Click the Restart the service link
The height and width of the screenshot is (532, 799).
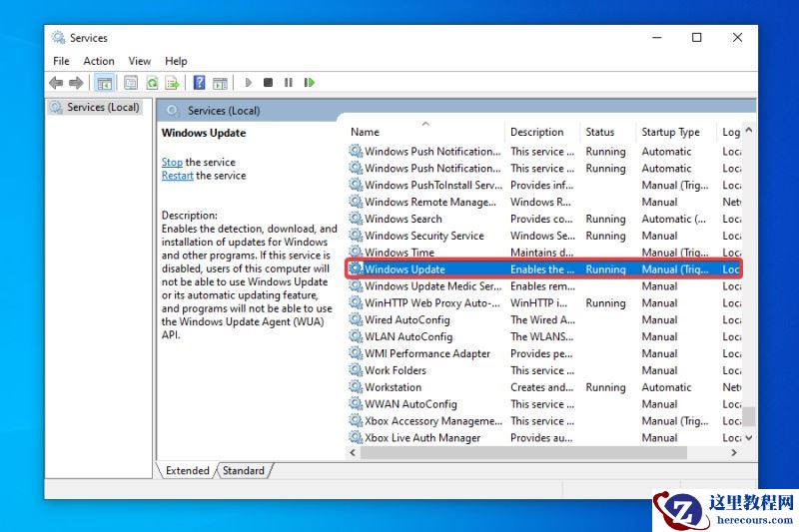(178, 175)
